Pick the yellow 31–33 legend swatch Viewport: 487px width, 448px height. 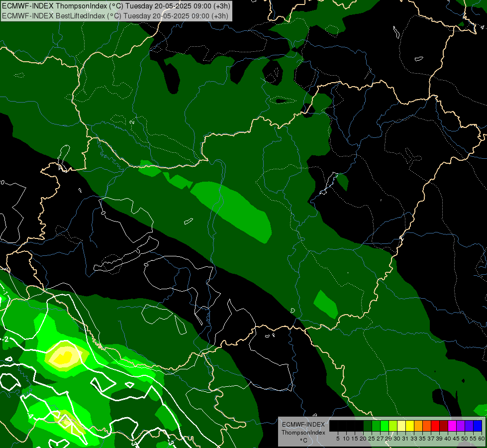click(x=410, y=426)
